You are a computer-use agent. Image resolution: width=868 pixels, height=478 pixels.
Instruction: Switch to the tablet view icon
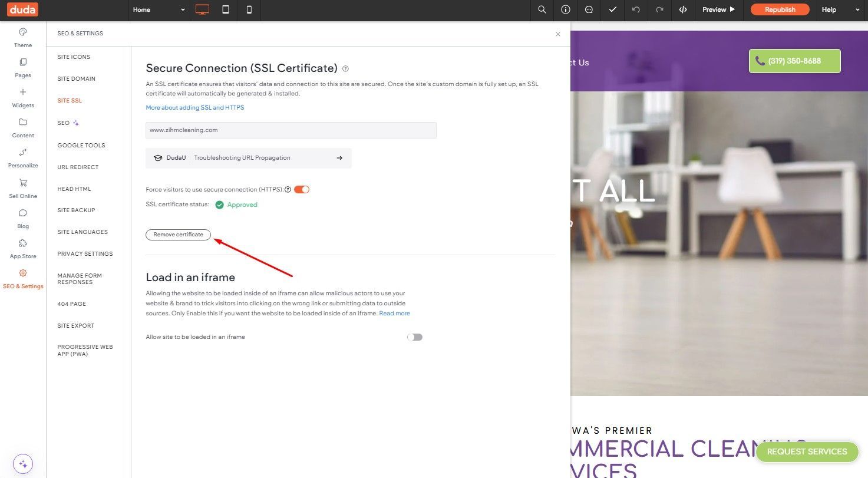[226, 9]
